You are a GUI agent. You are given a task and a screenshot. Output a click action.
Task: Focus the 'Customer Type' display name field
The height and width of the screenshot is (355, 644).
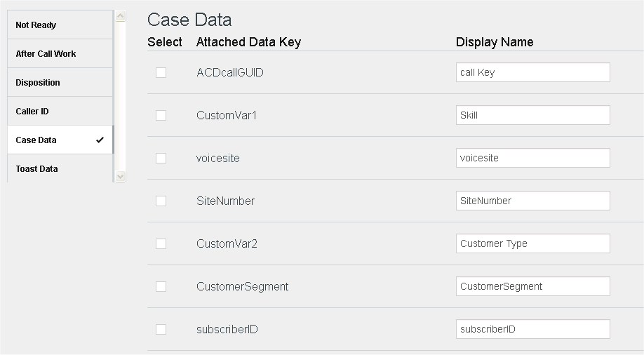[532, 243]
